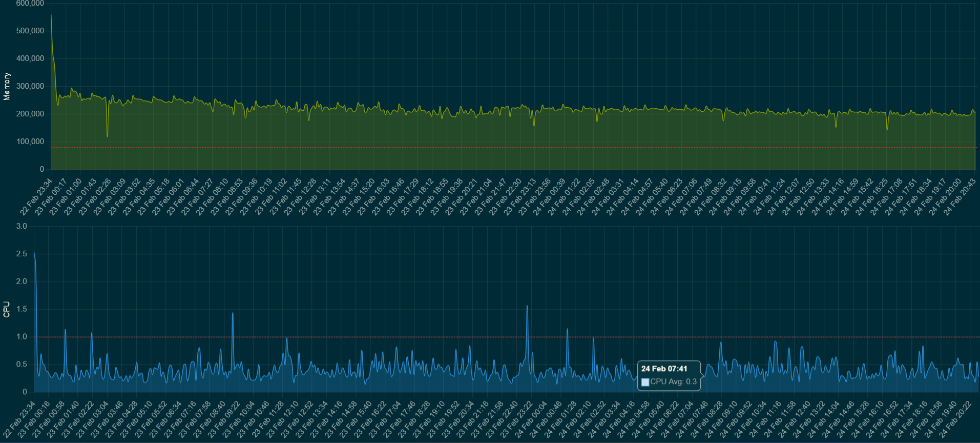Click the '2.0' CPU axis label

[x=22, y=281]
